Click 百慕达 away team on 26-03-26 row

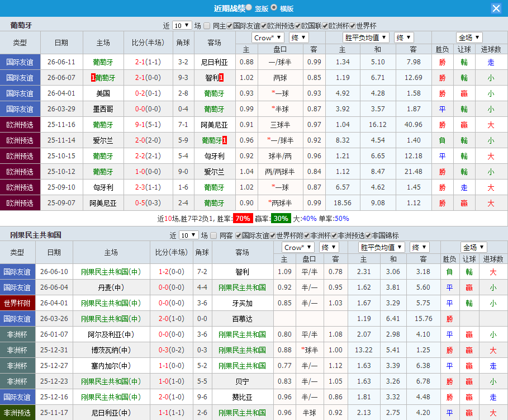[242, 319]
